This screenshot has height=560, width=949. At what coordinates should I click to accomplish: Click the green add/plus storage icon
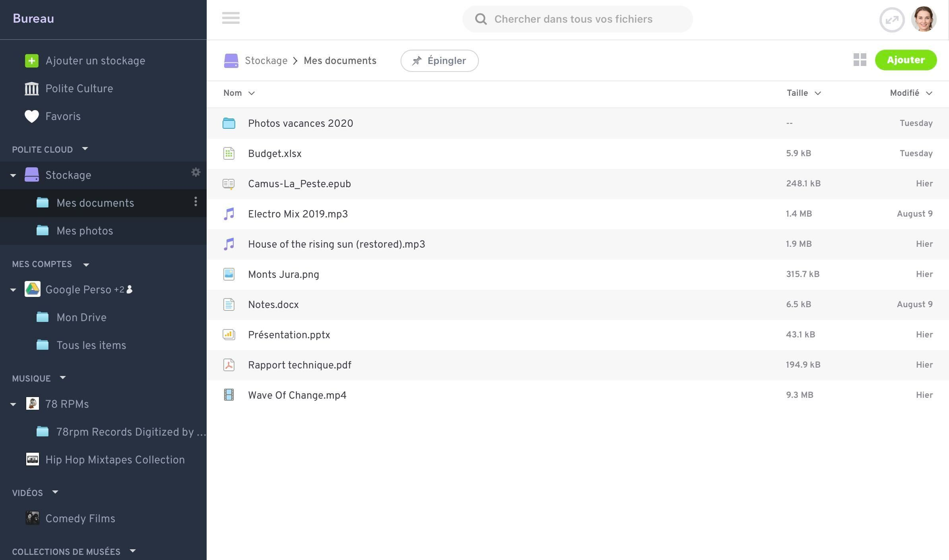(31, 61)
